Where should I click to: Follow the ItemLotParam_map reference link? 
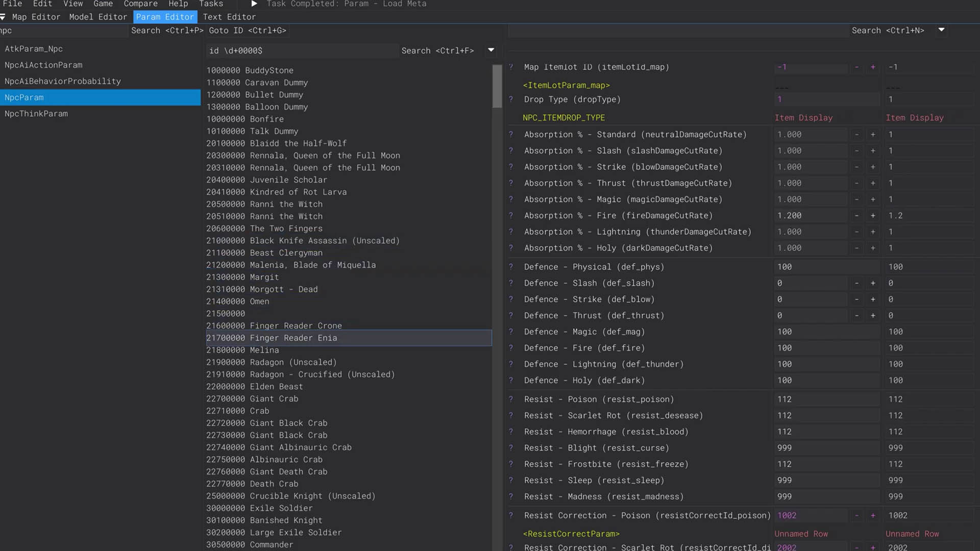click(566, 85)
